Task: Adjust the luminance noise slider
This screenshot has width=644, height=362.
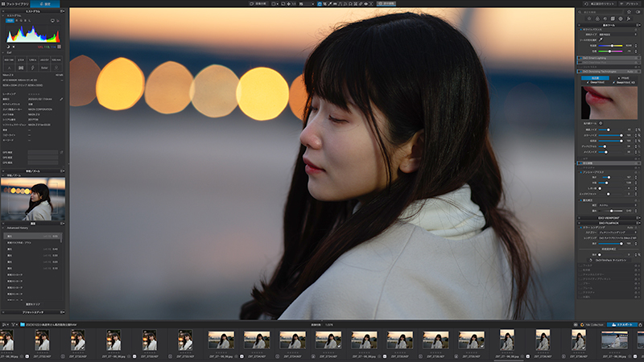Action: click(x=610, y=130)
